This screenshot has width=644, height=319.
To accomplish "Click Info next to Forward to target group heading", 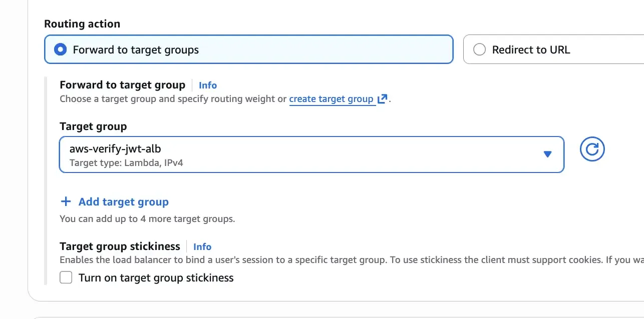I will point(207,85).
